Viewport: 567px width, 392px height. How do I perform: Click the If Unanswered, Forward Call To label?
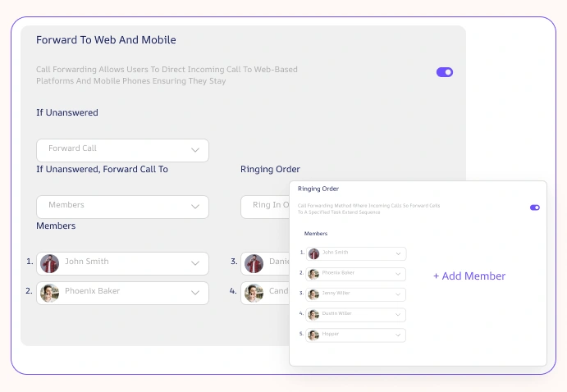coord(102,169)
